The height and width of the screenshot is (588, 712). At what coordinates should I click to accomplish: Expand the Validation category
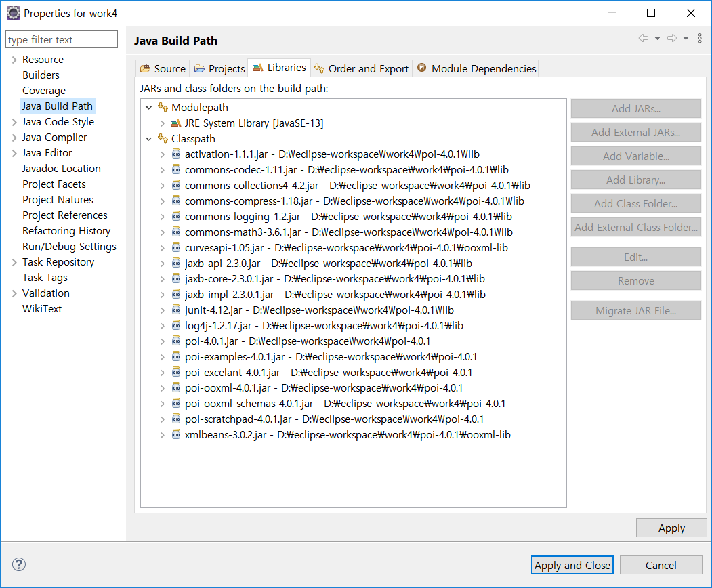14,293
